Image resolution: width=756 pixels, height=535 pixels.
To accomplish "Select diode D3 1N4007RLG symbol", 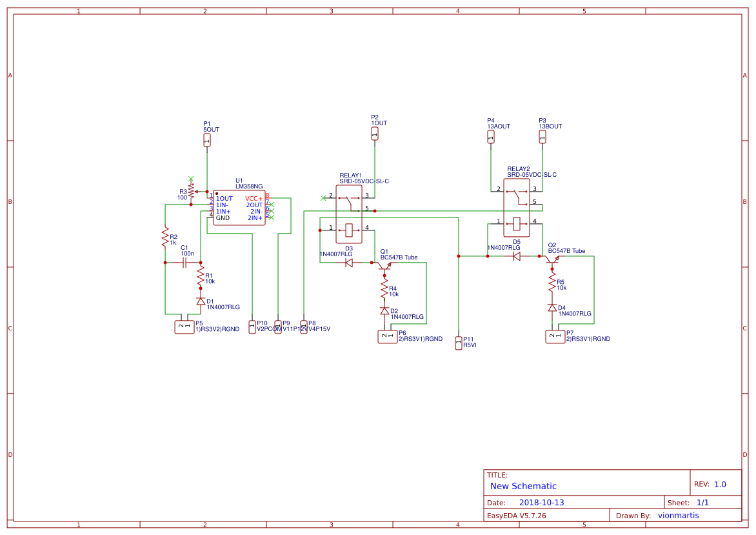I will tap(348, 262).
